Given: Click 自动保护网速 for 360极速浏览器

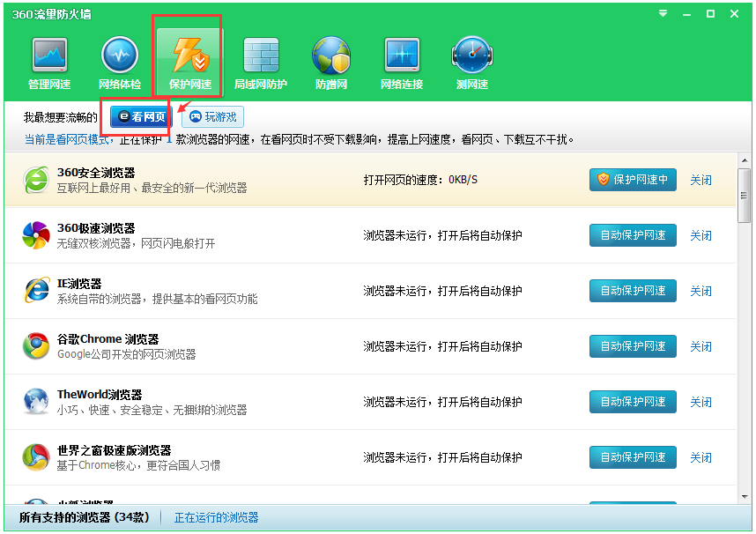Looking at the screenshot, I should click(633, 235).
